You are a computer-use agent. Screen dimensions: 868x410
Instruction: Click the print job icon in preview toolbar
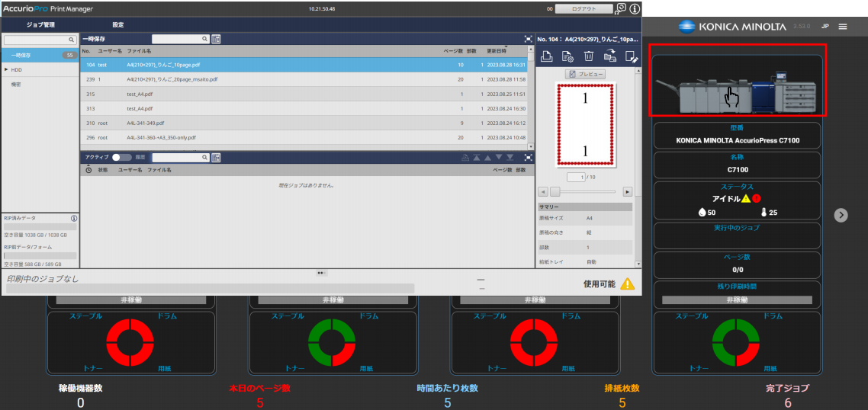546,56
